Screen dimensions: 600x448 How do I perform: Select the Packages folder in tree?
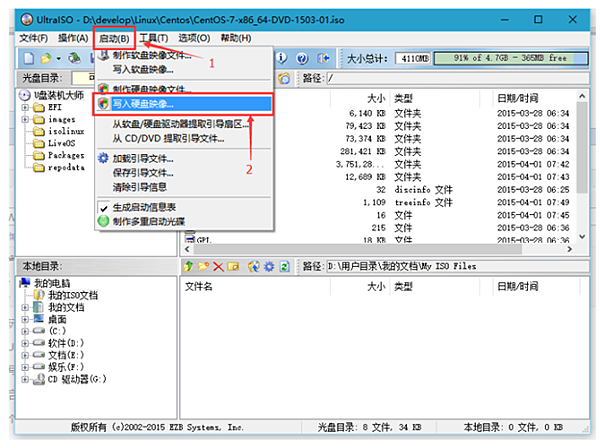(66, 155)
